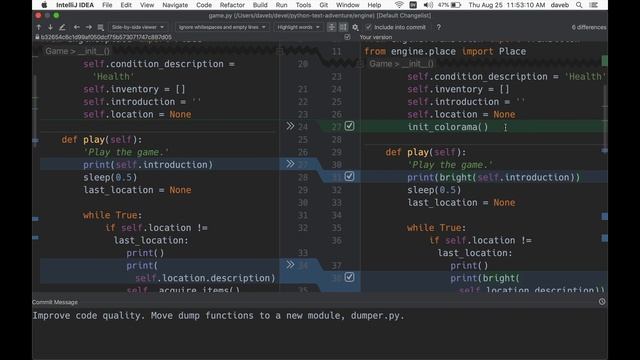Open the Navigate menu
640x360 pixels.
tap(175, 5)
